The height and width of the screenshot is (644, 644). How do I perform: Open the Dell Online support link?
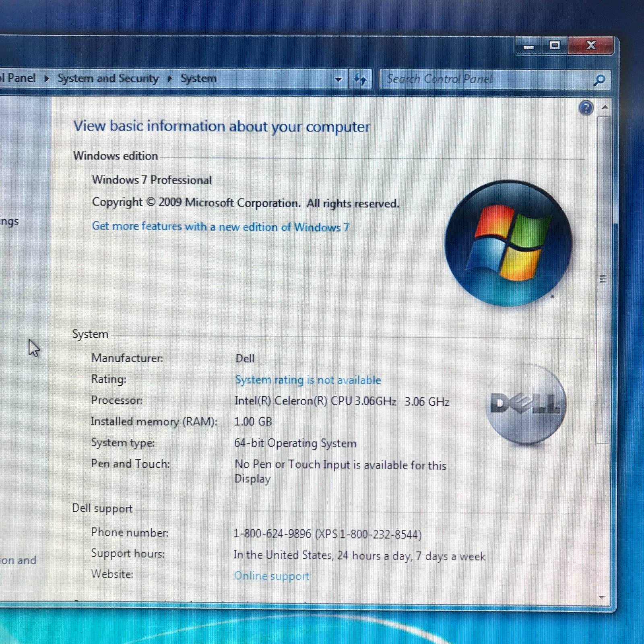pos(272,576)
